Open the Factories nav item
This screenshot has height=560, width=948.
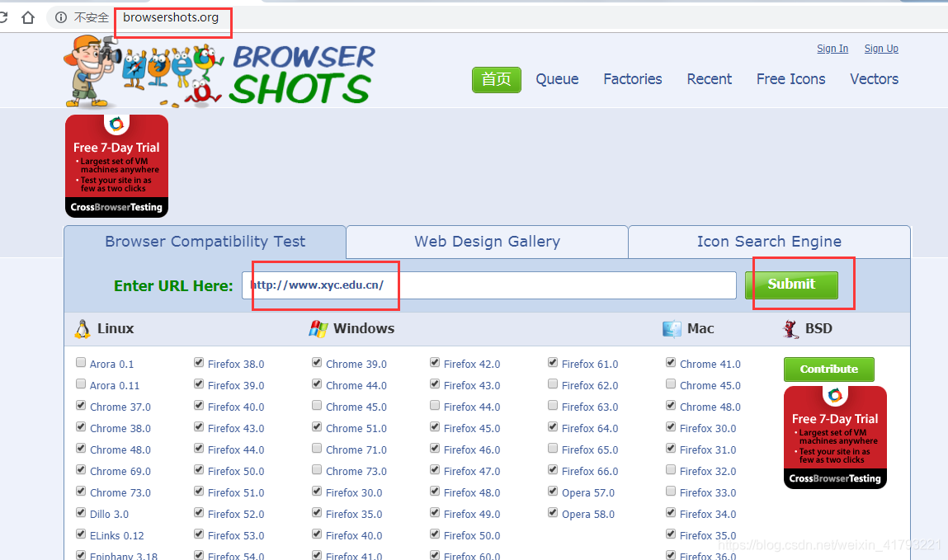click(632, 79)
